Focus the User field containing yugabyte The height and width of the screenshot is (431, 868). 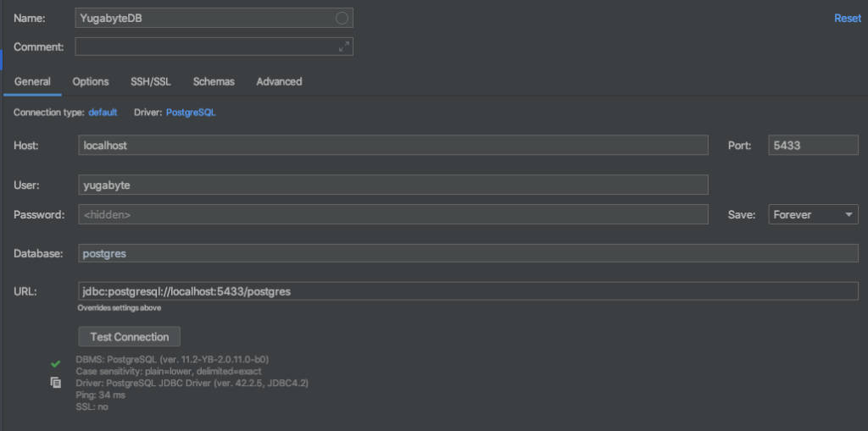tap(393, 185)
